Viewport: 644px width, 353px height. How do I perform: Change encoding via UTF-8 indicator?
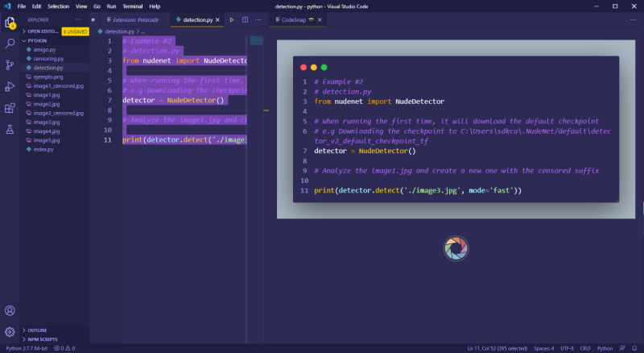[567, 348]
